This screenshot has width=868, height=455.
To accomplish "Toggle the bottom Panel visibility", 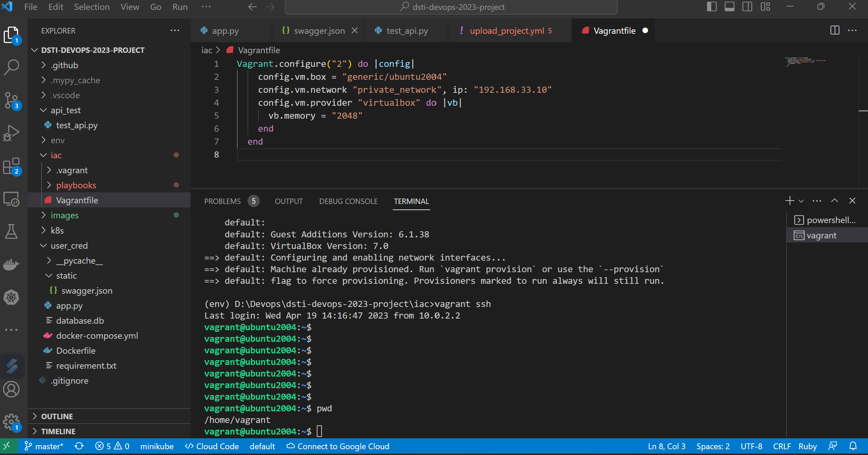I will coord(730,6).
